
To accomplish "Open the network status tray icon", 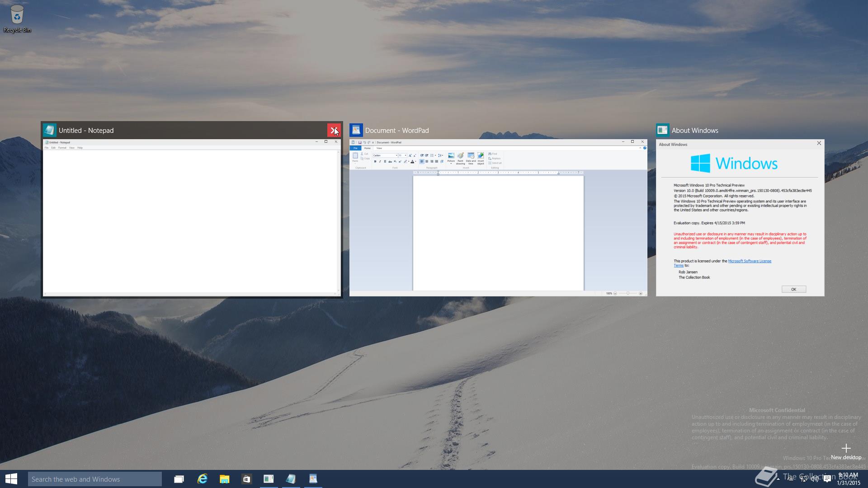I will pos(803,479).
